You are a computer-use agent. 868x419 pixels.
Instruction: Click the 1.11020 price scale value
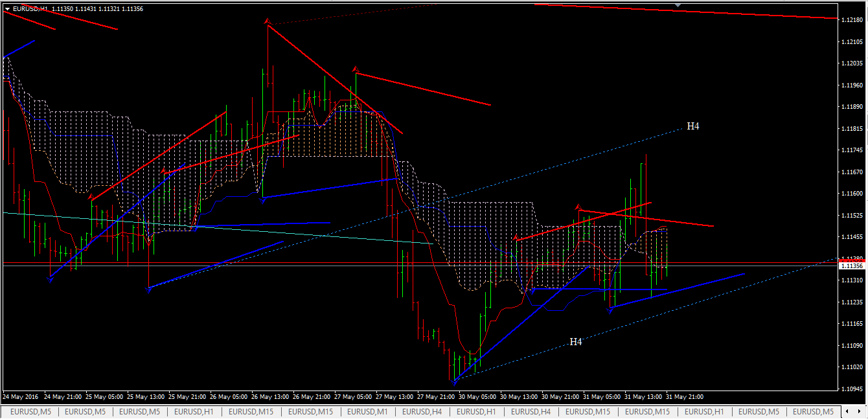(851, 367)
